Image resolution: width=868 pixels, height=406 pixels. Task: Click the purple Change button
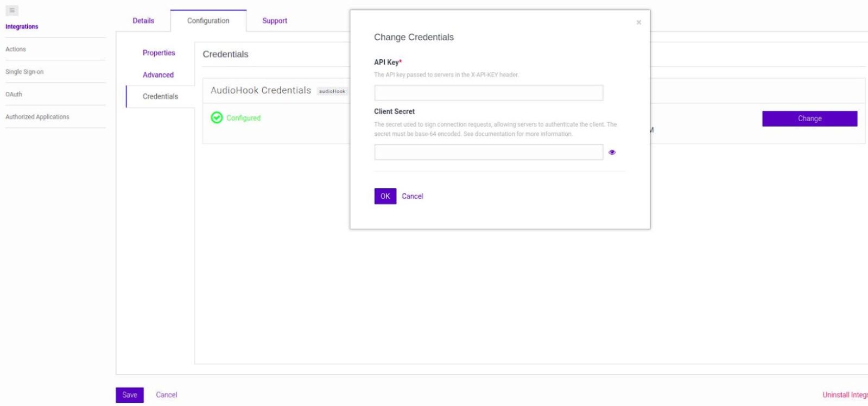(809, 118)
